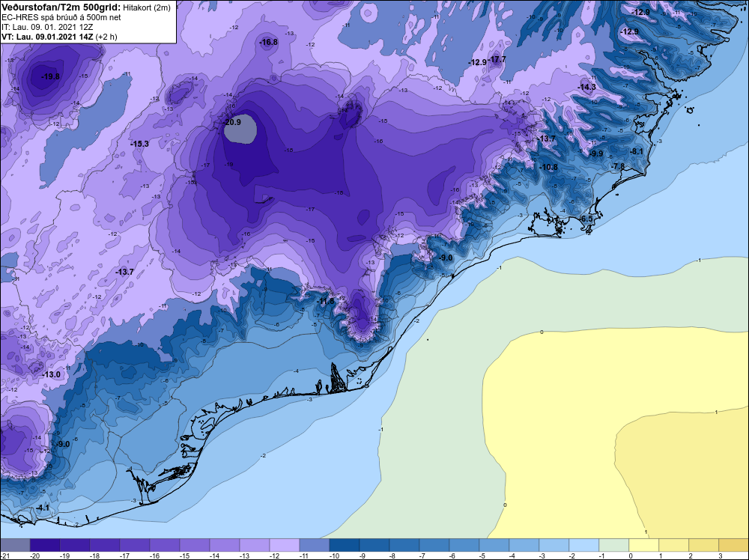The image size is (749, 560).
Task: Select the VT: Lau. 09.01.2021 14Z line
Action: [x=59, y=37]
